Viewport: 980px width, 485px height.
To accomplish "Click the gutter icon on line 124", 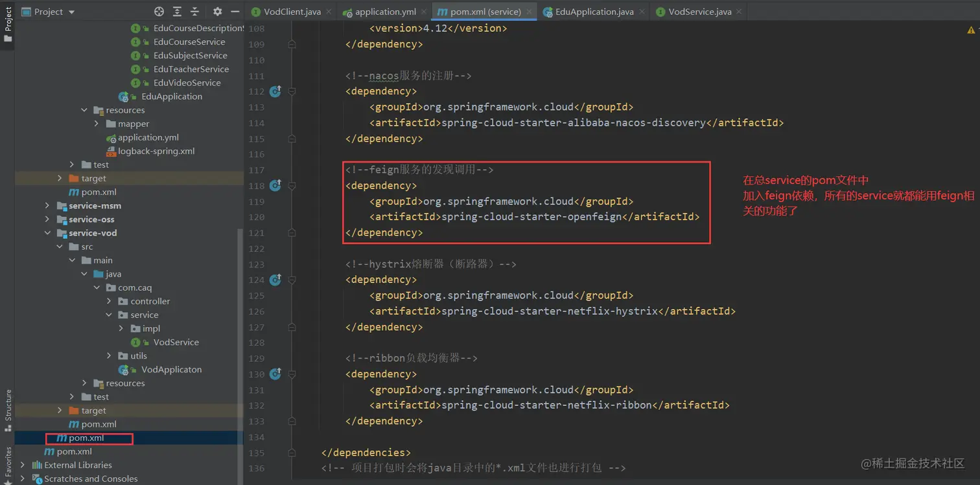I will coord(275,280).
